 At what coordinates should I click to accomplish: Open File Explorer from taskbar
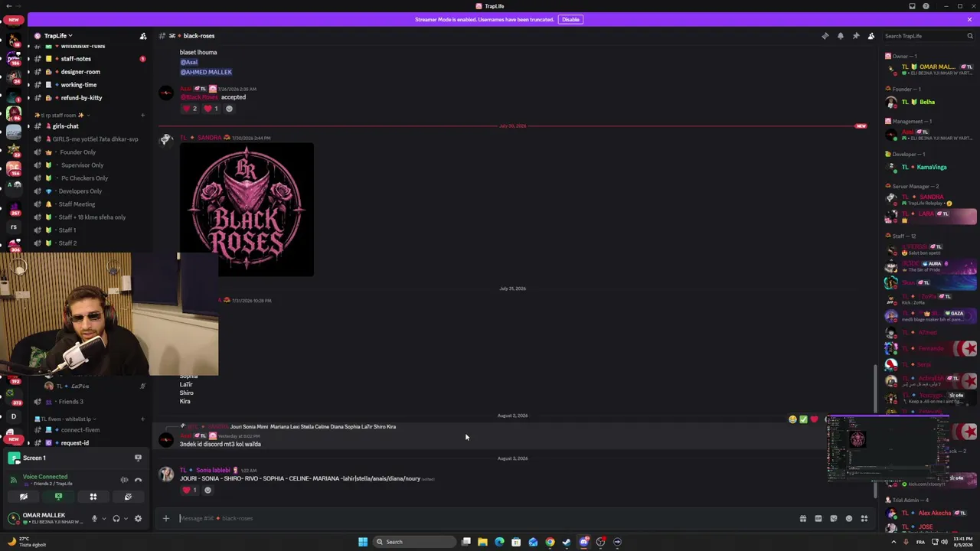(x=482, y=542)
